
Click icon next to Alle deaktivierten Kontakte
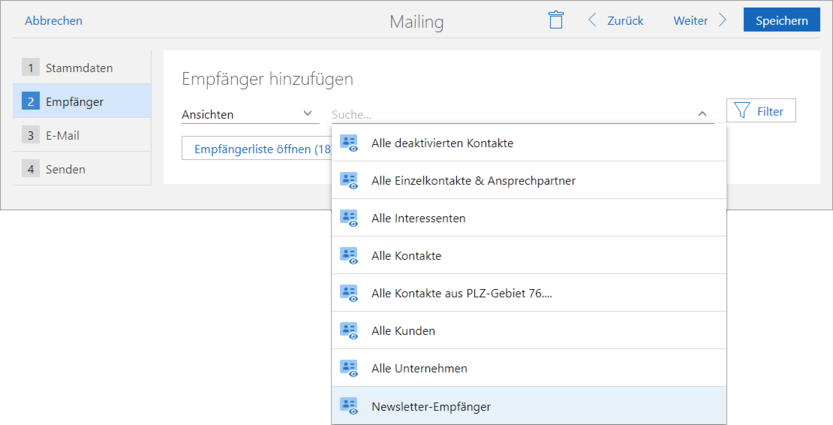click(349, 143)
